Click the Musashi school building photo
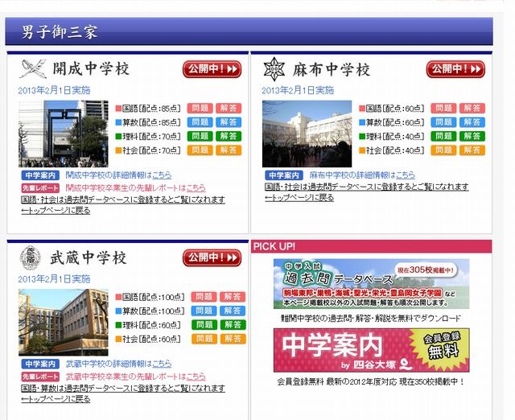The width and height of the screenshot is (515, 420). (x=64, y=323)
